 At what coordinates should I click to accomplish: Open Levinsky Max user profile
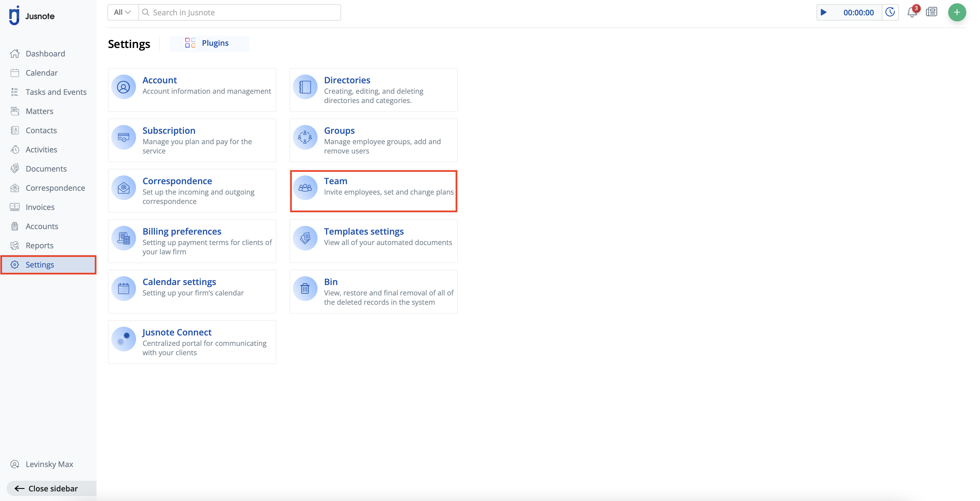pyautogui.click(x=42, y=464)
